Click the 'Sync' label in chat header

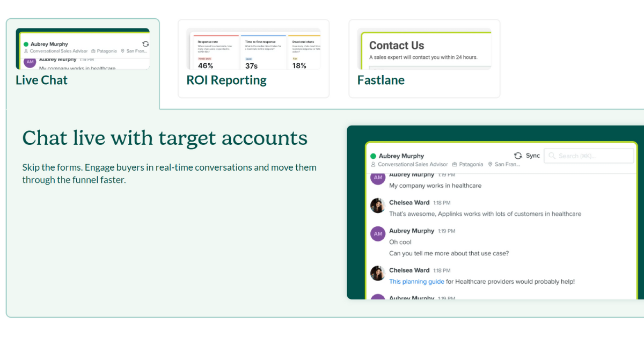click(x=533, y=156)
